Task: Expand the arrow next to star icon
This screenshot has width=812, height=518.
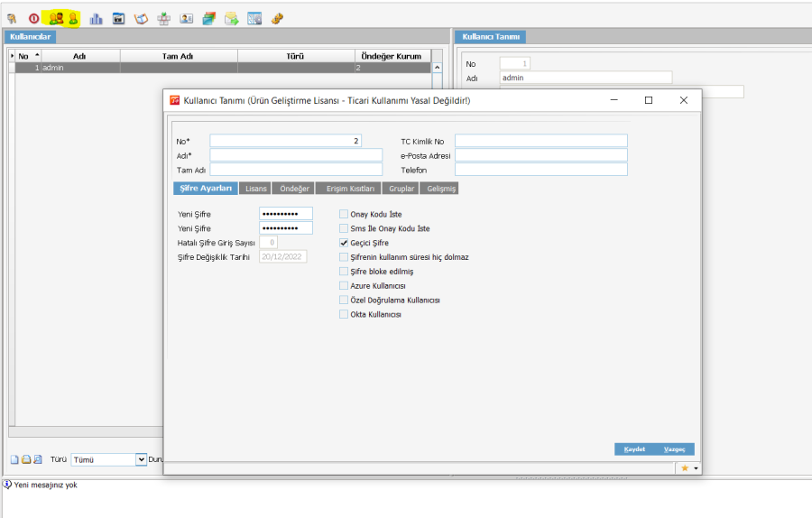Action: tap(696, 468)
